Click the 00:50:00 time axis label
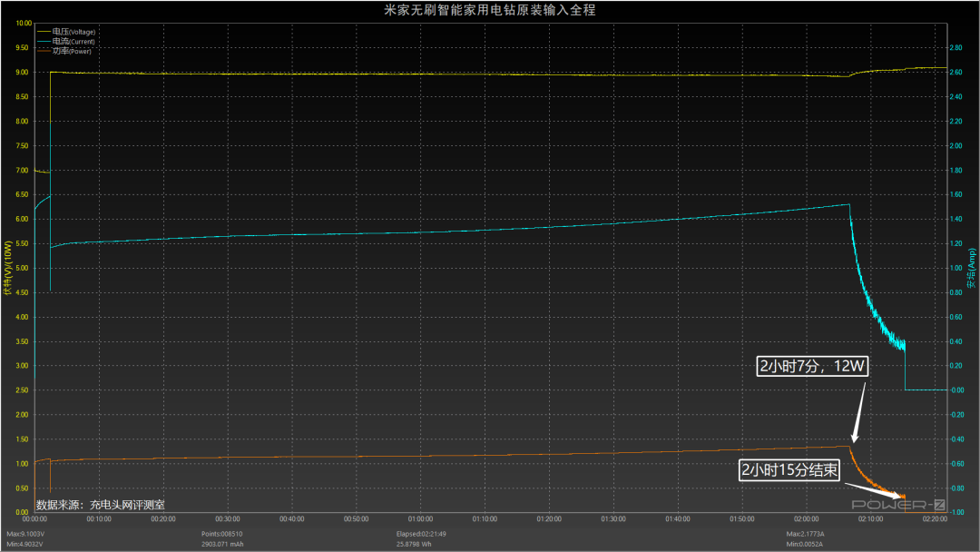 pos(357,519)
